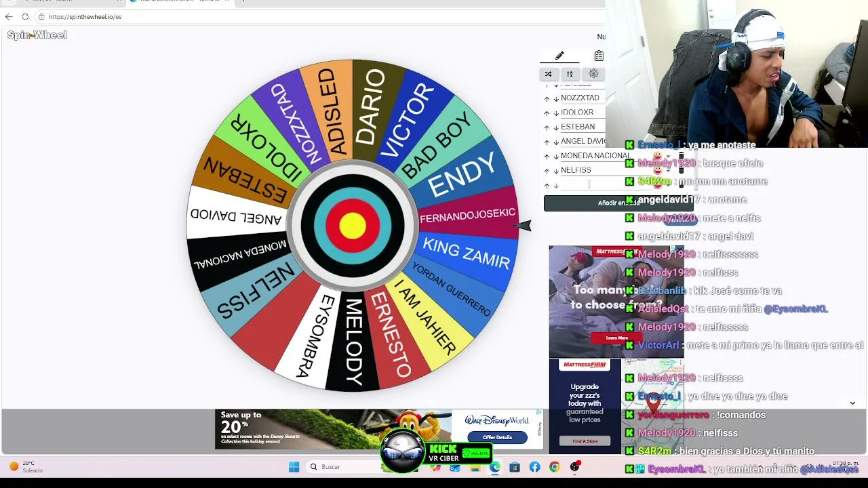The image size is (868, 488).
Task: Open the weather widget showing 28°C
Action: pyautogui.click(x=26, y=467)
